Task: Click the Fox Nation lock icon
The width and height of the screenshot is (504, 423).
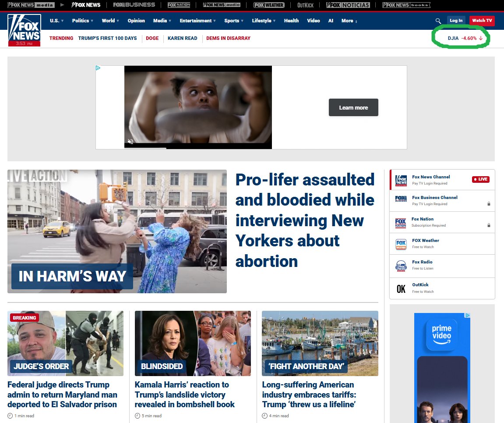Action: click(489, 225)
